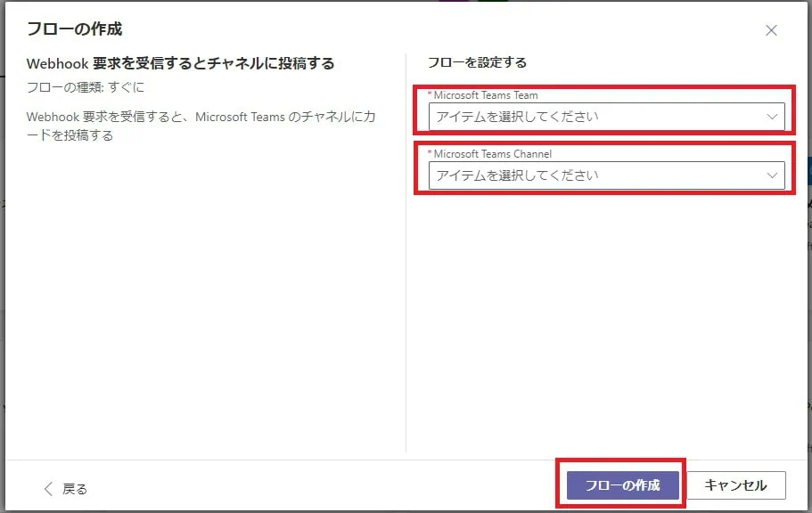Confirm flow creation with フローの作成
This screenshot has width=812, height=513.
coord(621,485)
